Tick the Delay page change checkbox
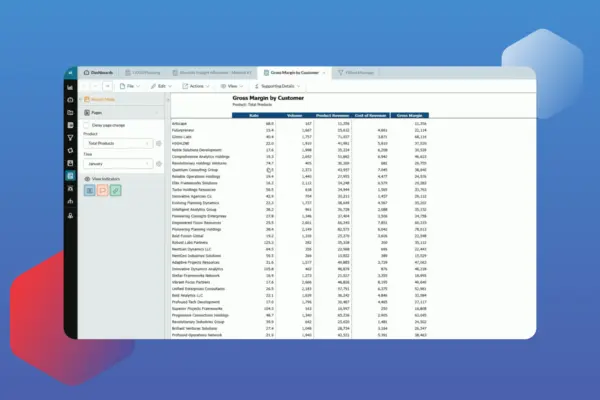 86,125
